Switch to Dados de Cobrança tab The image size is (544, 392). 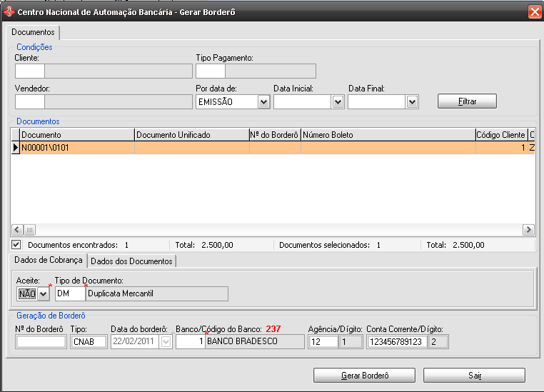49,260
